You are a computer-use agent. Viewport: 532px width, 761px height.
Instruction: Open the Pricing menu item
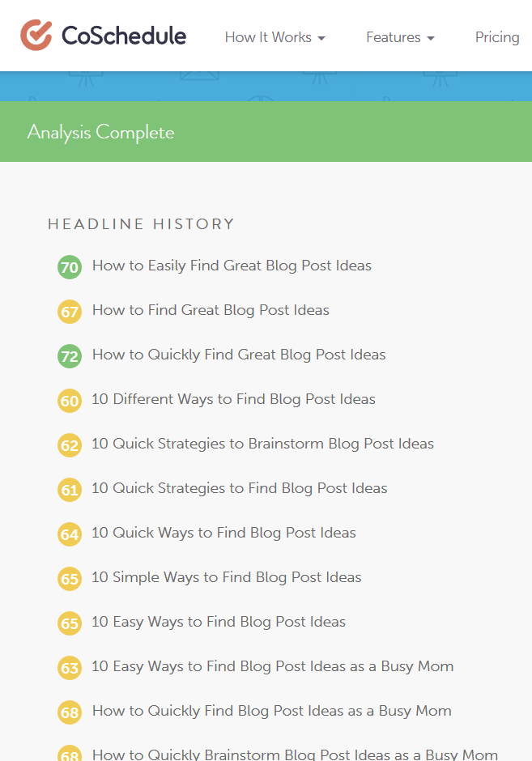(x=497, y=37)
